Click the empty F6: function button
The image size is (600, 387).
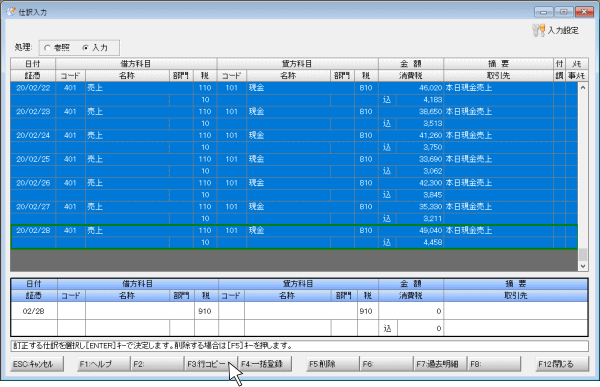click(x=386, y=364)
